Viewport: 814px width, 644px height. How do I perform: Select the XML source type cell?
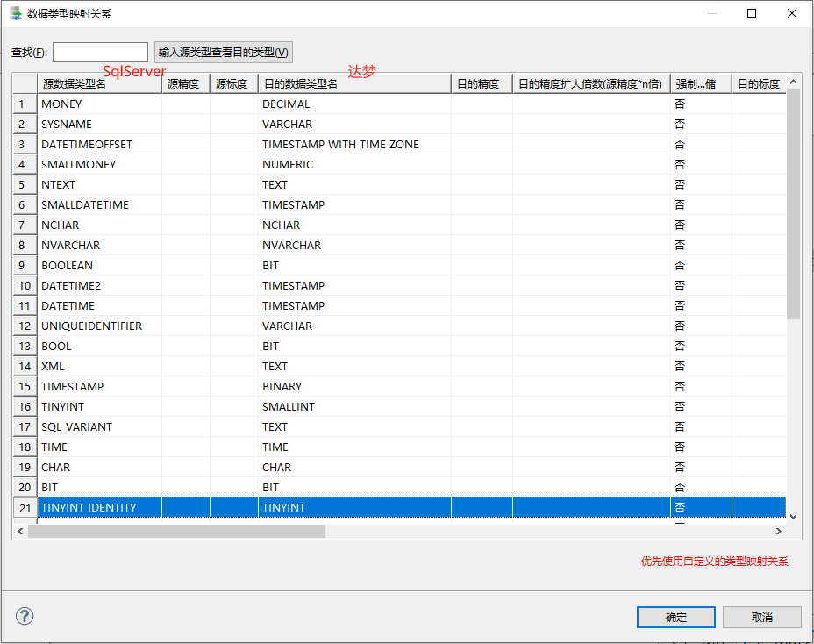tap(100, 366)
